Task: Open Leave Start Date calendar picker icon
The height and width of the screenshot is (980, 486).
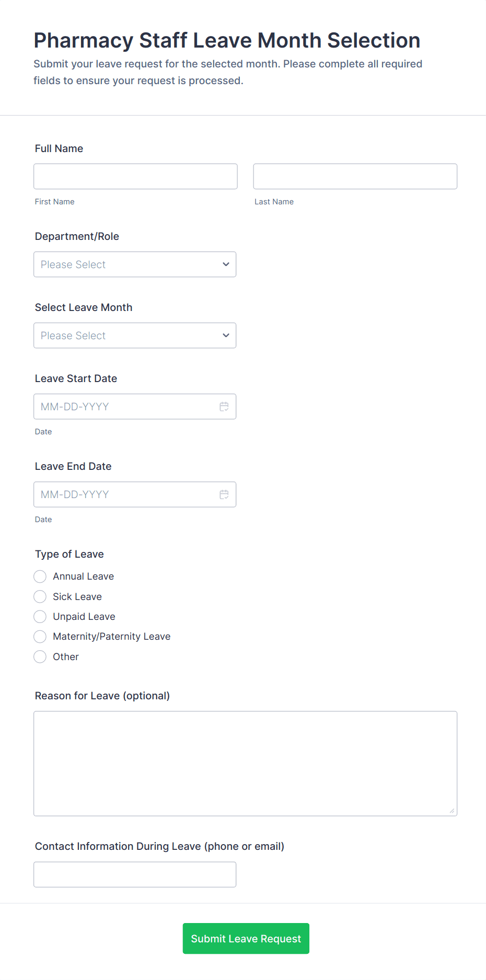Action: pyautogui.click(x=224, y=407)
